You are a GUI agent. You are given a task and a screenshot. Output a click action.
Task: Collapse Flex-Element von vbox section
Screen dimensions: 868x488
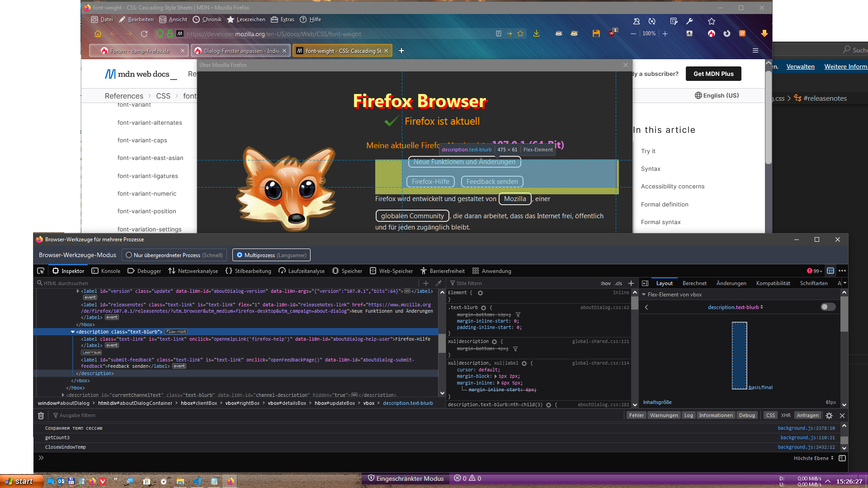pyautogui.click(x=644, y=295)
